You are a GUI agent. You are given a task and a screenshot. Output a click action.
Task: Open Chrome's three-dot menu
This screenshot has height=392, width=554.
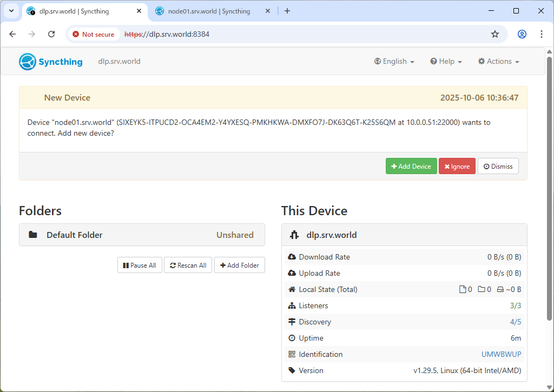(542, 34)
